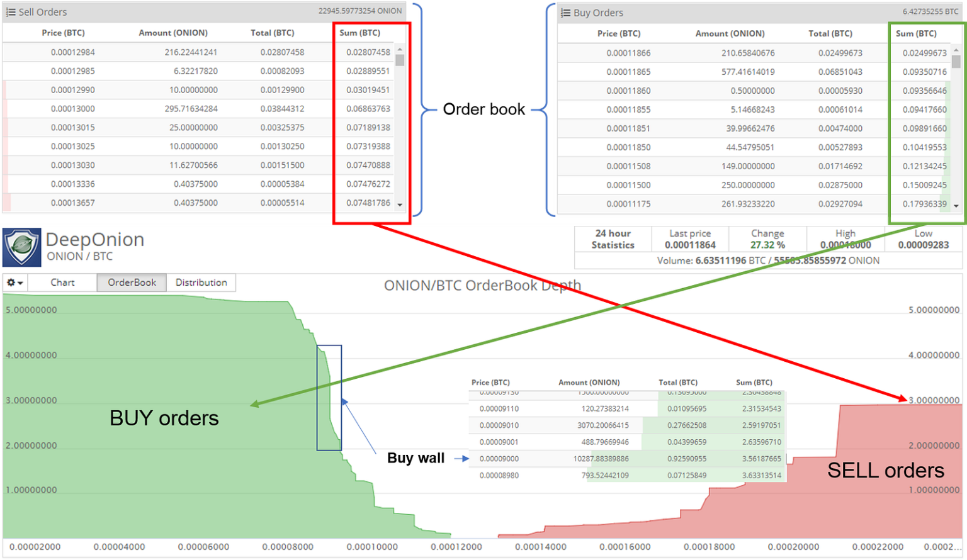
Task: Open the chart settings gear
Action: tap(11, 282)
